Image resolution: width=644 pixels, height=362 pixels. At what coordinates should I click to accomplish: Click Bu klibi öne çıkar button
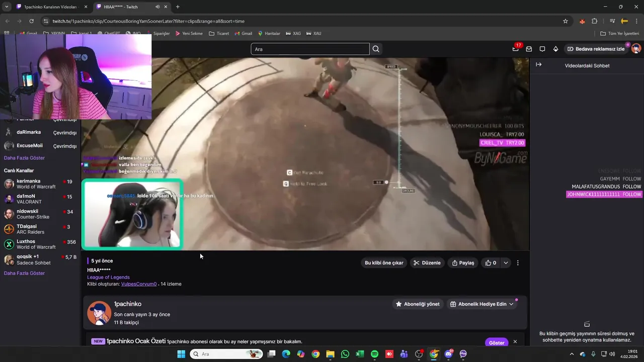click(x=384, y=263)
